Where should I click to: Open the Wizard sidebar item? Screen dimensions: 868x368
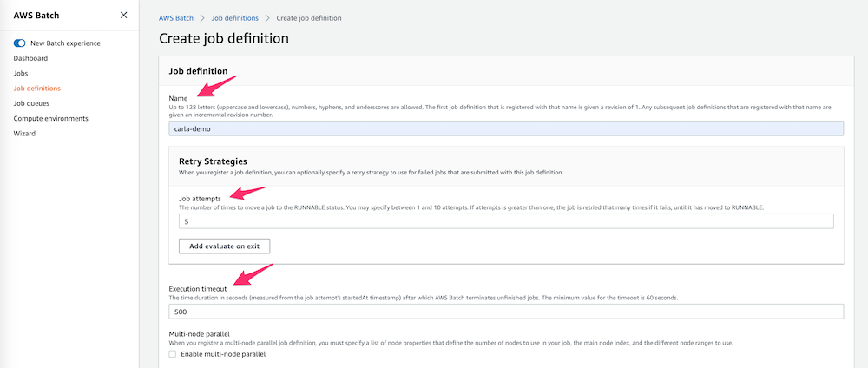coord(24,134)
